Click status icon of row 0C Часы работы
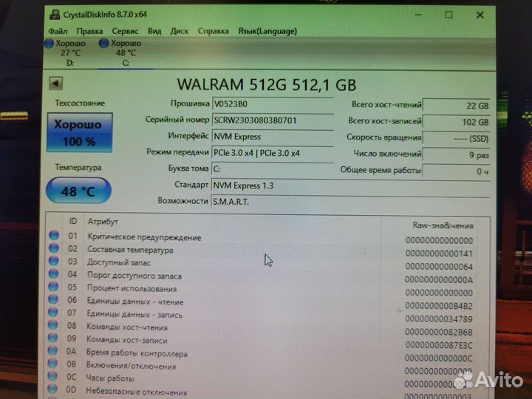The width and height of the screenshot is (532, 399). pos(52,376)
